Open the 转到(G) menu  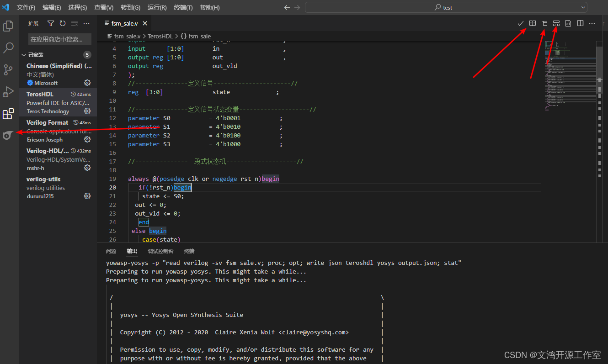coord(131,7)
